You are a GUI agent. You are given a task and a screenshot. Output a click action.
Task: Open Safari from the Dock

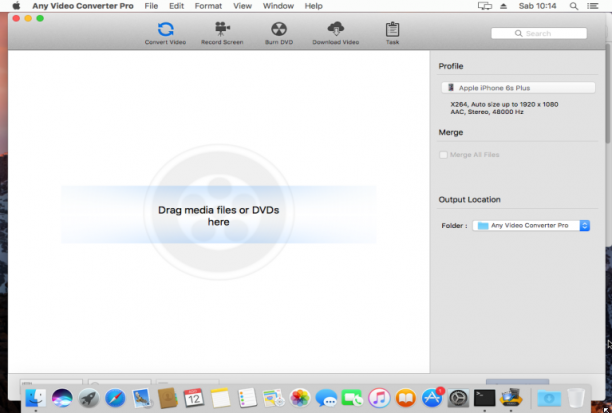coord(115,399)
